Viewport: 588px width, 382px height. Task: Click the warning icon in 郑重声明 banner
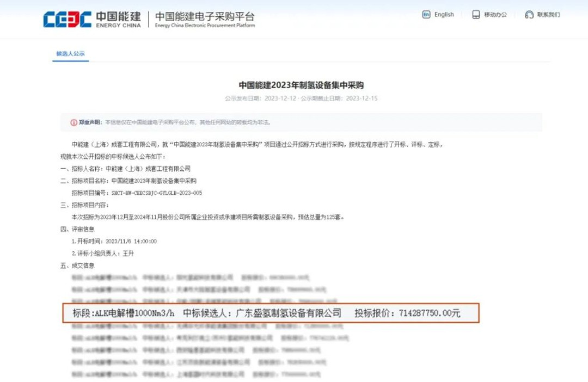pyautogui.click(x=73, y=122)
